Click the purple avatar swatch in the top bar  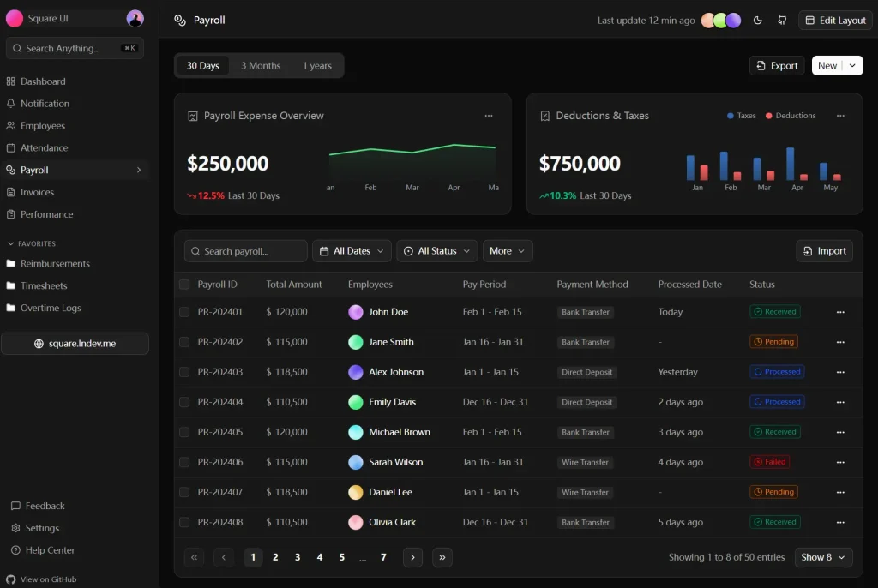click(x=731, y=20)
